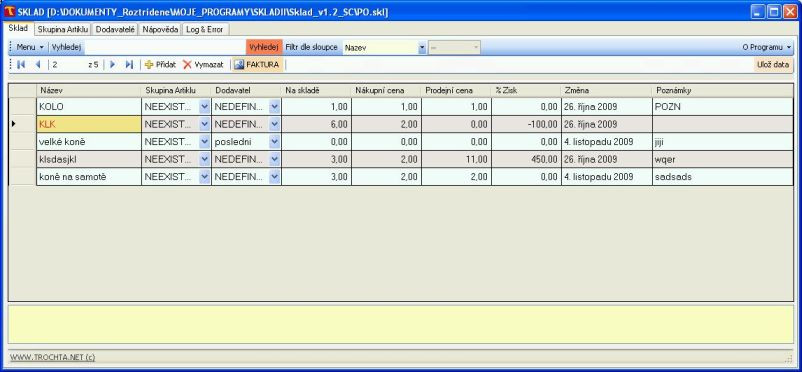The image size is (802, 372).
Task: Go to the next record arrow
Action: (113, 64)
